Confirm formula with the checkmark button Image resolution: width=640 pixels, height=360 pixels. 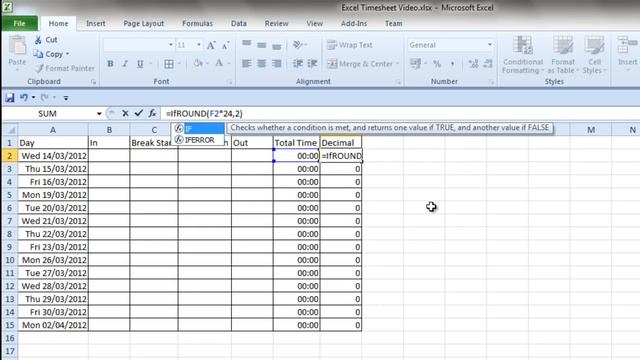click(139, 113)
